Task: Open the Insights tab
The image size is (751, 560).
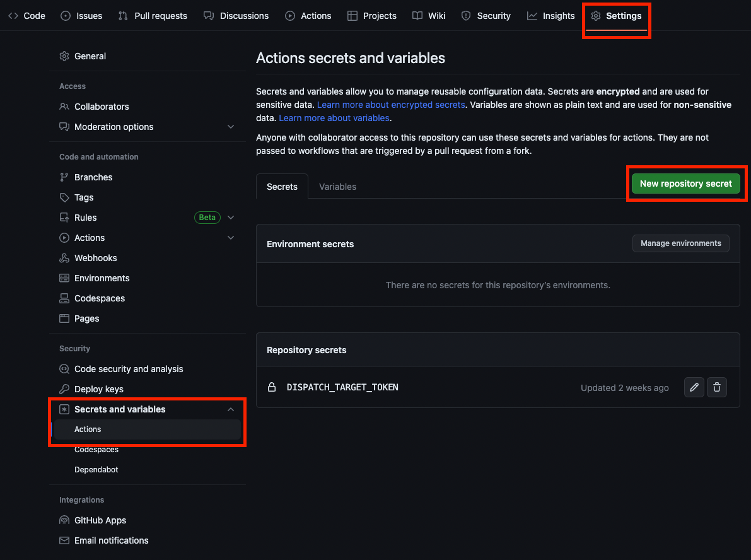Action: click(x=551, y=16)
